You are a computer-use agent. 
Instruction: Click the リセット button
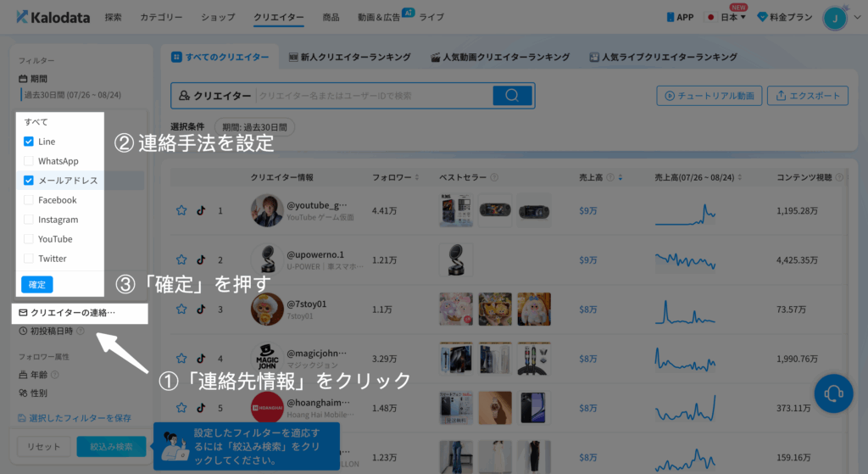[44, 447]
